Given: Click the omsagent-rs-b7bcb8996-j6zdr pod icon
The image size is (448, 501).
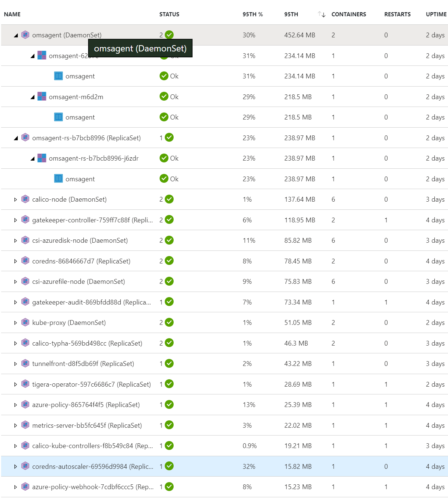Looking at the screenshot, I should [42, 158].
